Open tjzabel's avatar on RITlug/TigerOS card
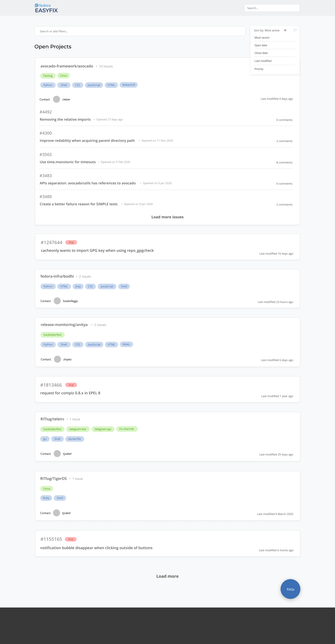This screenshot has height=644, width=335. 57,513
